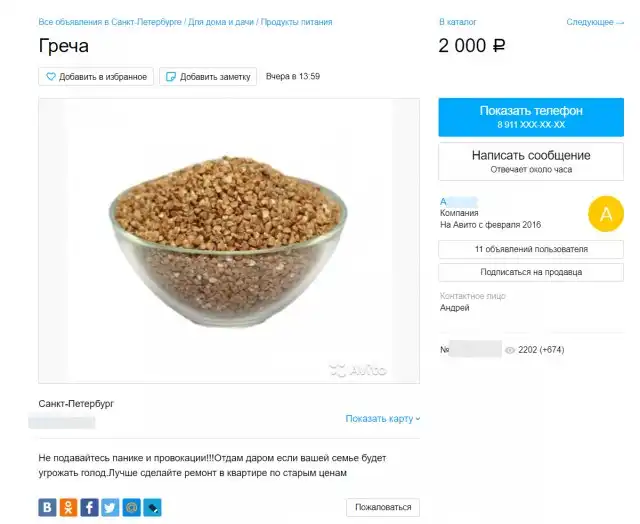Go to 'Следующее' next listing

pyautogui.click(x=594, y=22)
